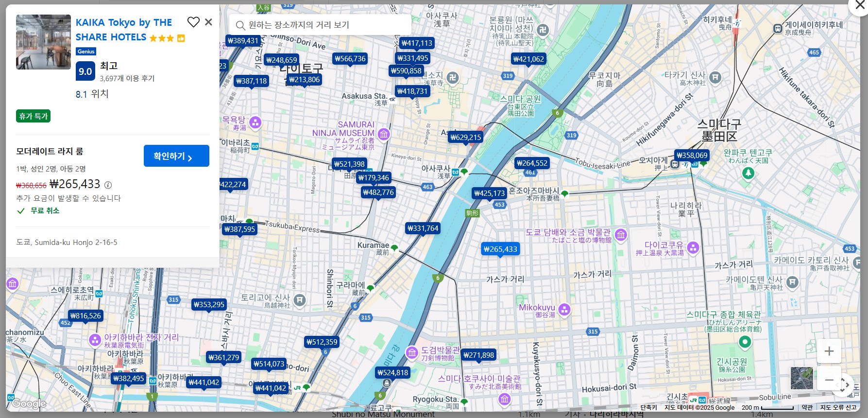
Task: Click the 타카기 신사 shrine icon
Action: [x=715, y=77]
